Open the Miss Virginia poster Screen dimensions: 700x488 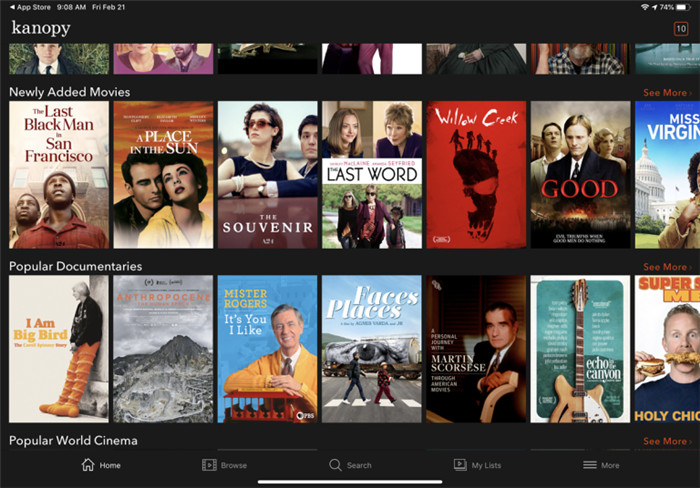pos(667,175)
